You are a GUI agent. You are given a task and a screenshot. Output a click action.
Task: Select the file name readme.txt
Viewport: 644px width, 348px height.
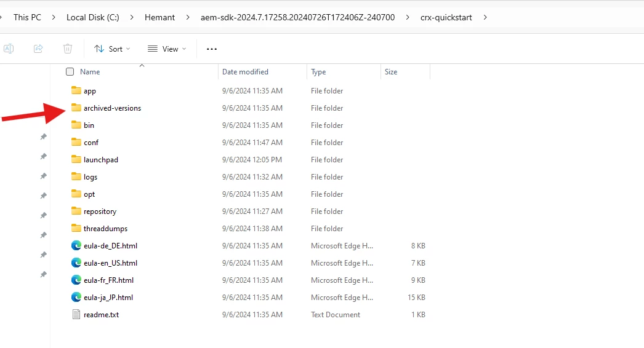(x=101, y=315)
